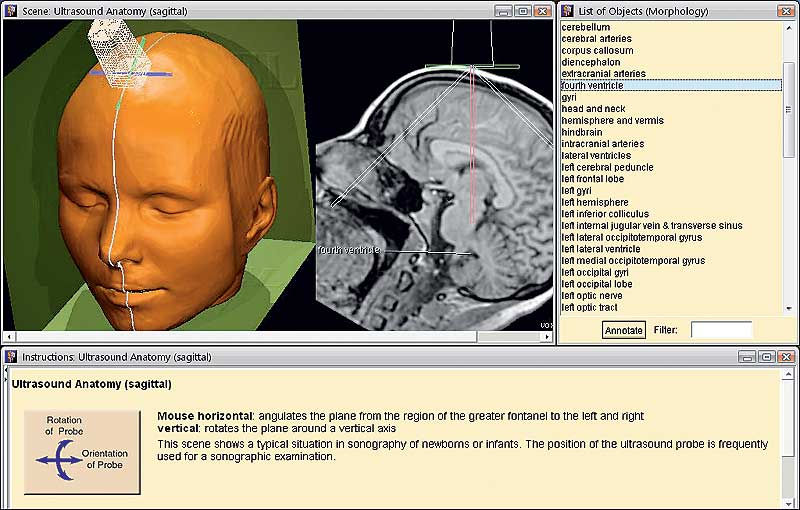The image size is (800, 510).
Task: Click the object list scroll down arrow
Action: [789, 308]
